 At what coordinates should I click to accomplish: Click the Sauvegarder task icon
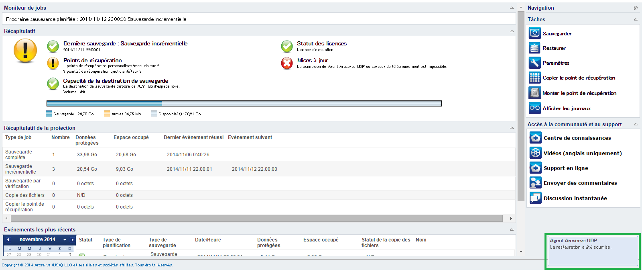534,33
